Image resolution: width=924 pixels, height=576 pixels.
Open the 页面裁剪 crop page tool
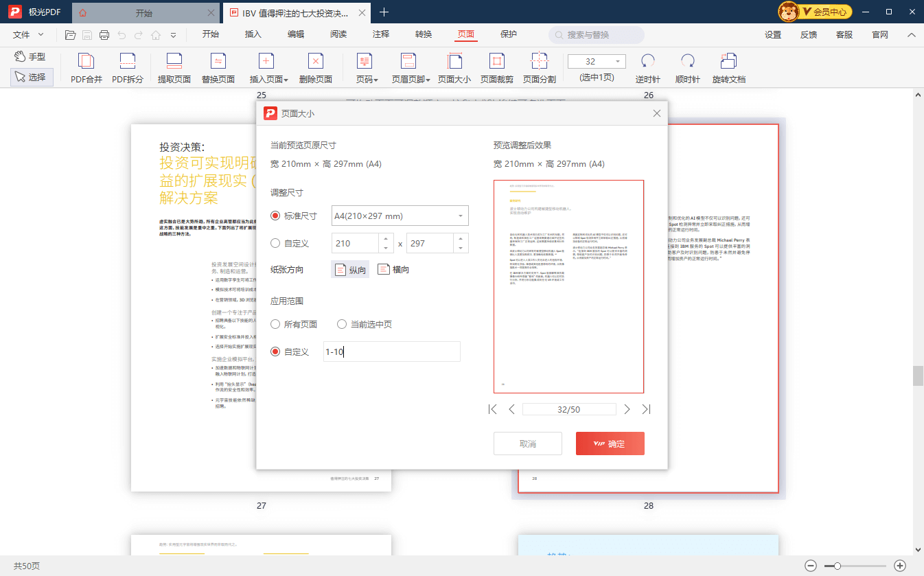pos(496,62)
